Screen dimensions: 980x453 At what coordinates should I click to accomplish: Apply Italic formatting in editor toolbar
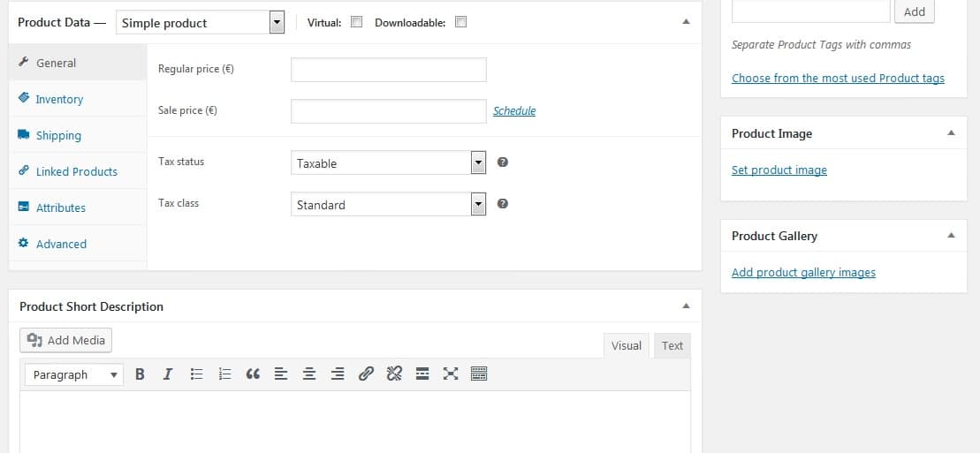(x=167, y=374)
